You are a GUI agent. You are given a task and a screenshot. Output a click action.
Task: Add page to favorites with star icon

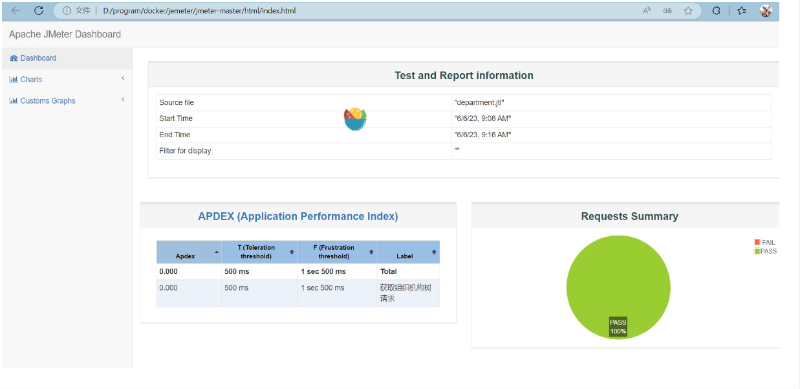tap(688, 10)
